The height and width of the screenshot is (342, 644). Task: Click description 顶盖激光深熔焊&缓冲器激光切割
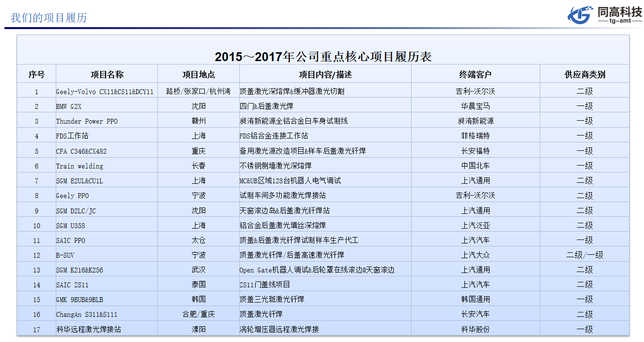(292, 92)
